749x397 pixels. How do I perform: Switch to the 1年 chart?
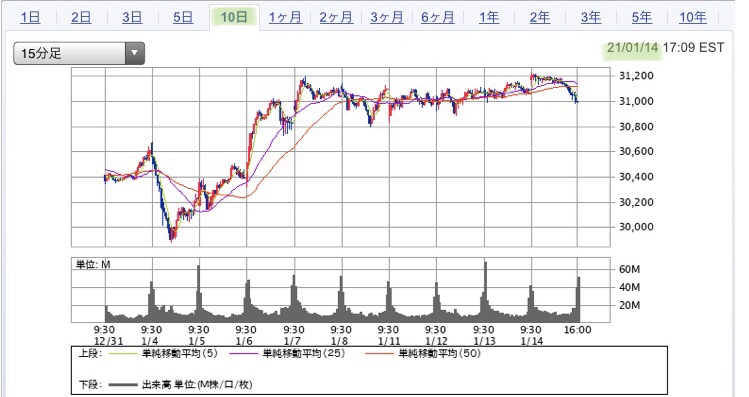tap(489, 18)
